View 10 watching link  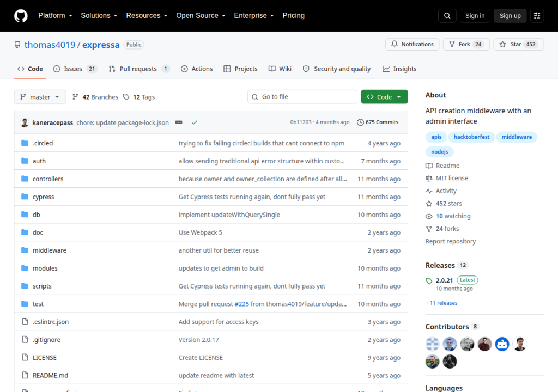click(x=448, y=216)
